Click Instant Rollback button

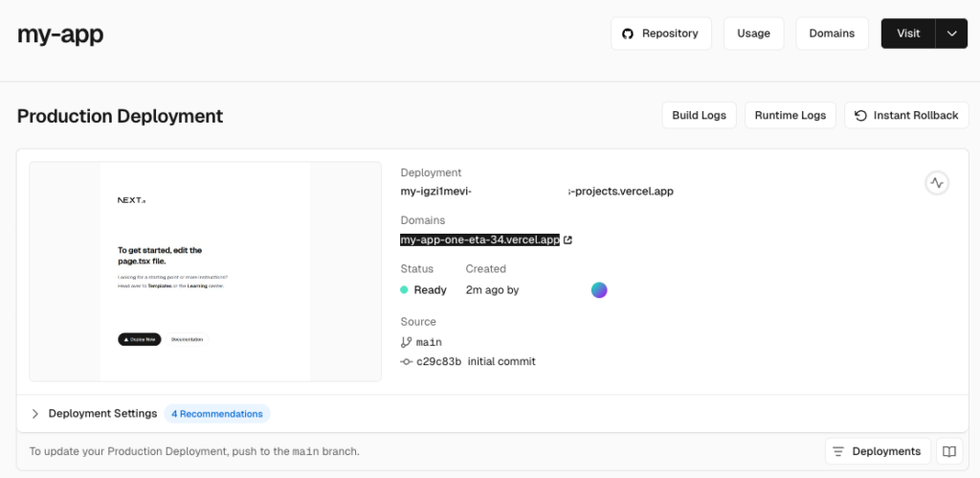point(906,116)
